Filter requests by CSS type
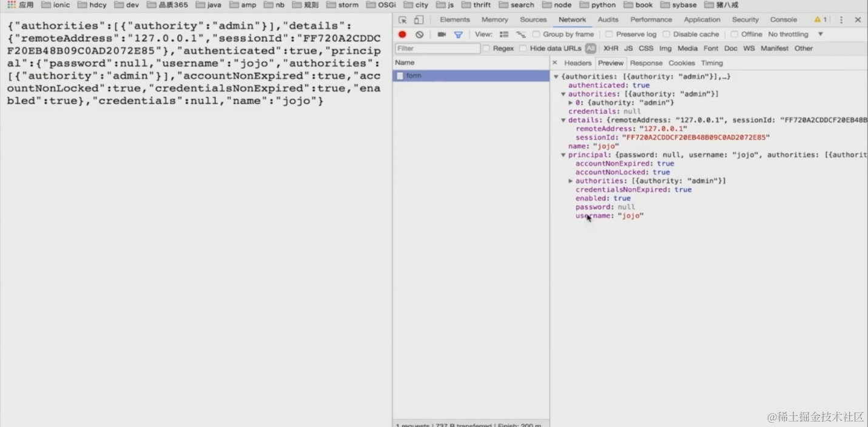The width and height of the screenshot is (868, 427). coord(646,49)
